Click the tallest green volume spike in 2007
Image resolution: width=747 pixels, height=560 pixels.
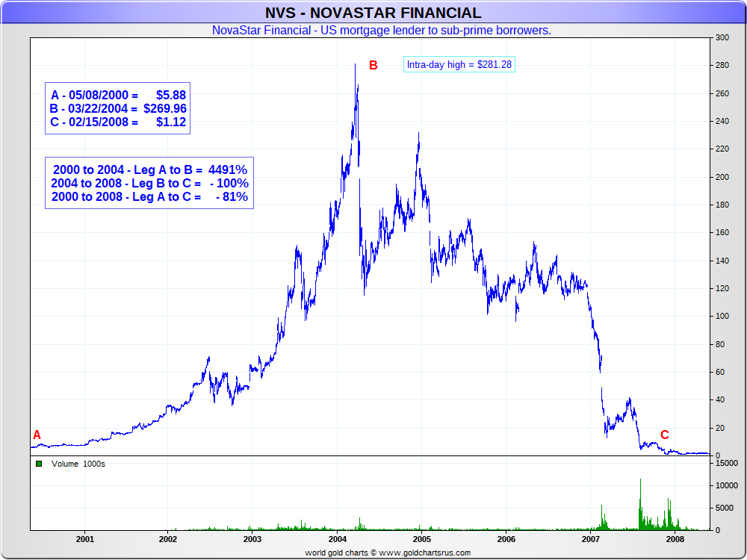click(x=640, y=504)
